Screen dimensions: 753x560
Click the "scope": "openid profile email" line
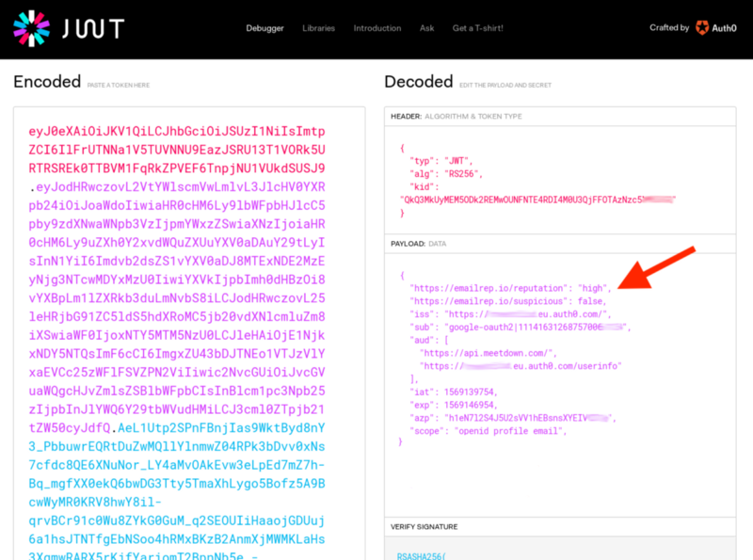488,431
